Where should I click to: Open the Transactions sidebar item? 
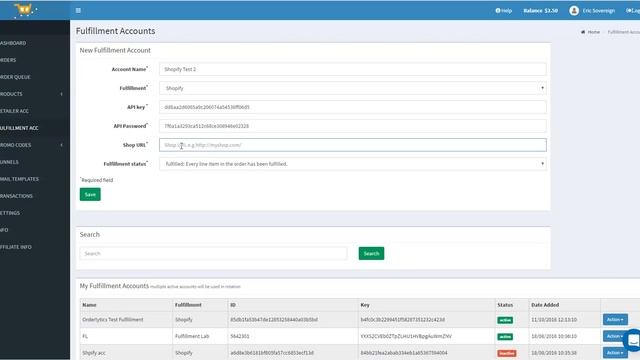[x=16, y=196]
